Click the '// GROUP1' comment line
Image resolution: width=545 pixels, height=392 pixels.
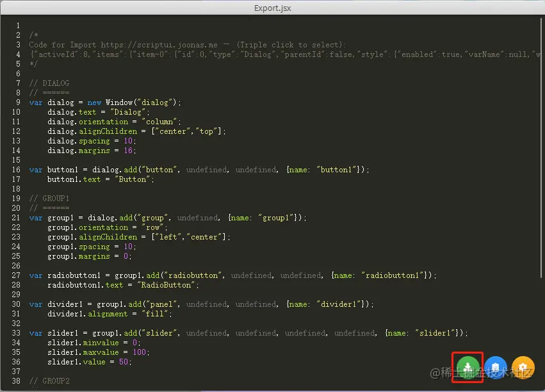[x=49, y=199]
